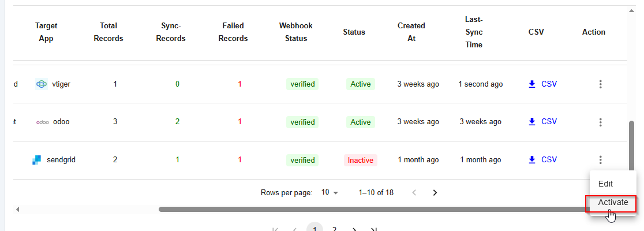644x231 pixels.
Task: Open the three-dot action menu for odoo
Action: coord(600,122)
